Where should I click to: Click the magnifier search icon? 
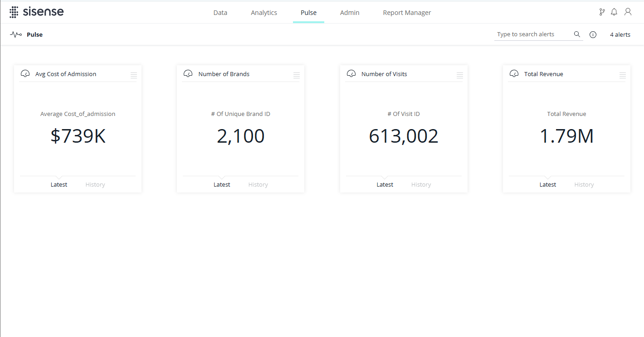577,34
